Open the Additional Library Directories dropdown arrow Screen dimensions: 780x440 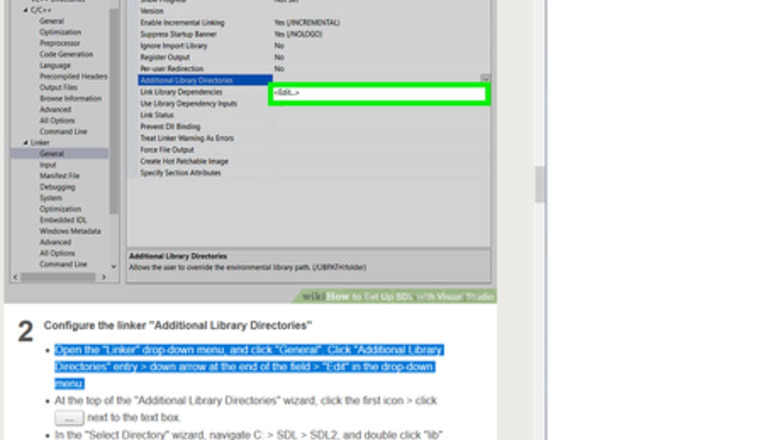485,79
